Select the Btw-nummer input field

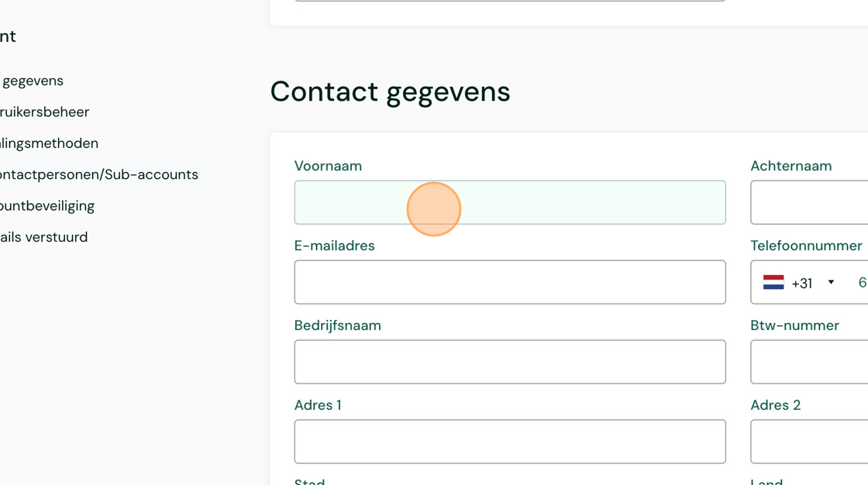click(x=810, y=362)
